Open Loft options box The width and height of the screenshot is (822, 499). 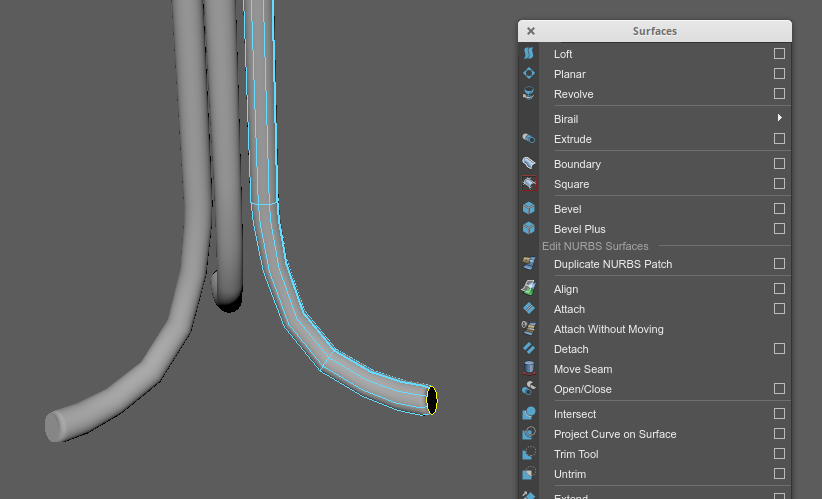point(779,54)
